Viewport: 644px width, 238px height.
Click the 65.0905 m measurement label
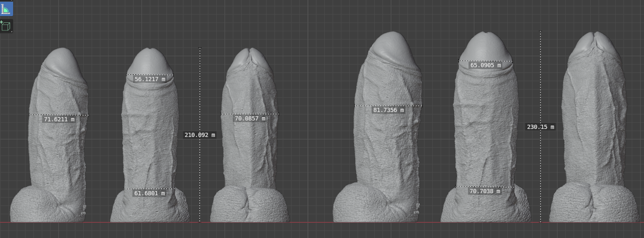pyautogui.click(x=485, y=65)
